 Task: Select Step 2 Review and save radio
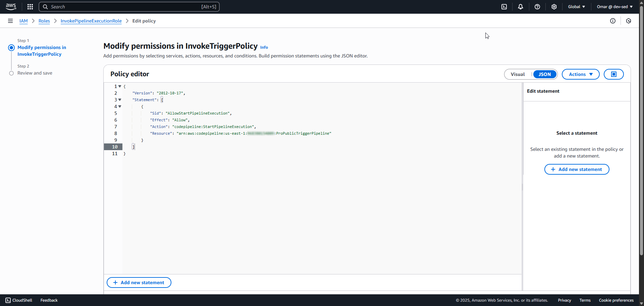11,73
